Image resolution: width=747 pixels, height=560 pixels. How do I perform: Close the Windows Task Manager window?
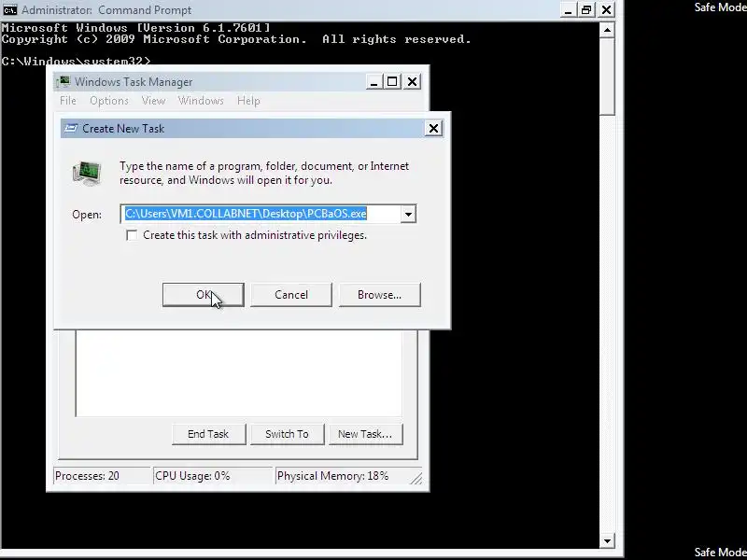(412, 82)
